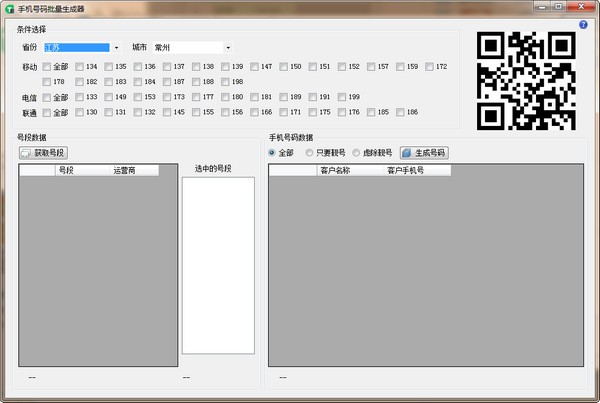Screen dimensions: 600x403
Task: Check the 147 prefix box
Action: coord(254,67)
